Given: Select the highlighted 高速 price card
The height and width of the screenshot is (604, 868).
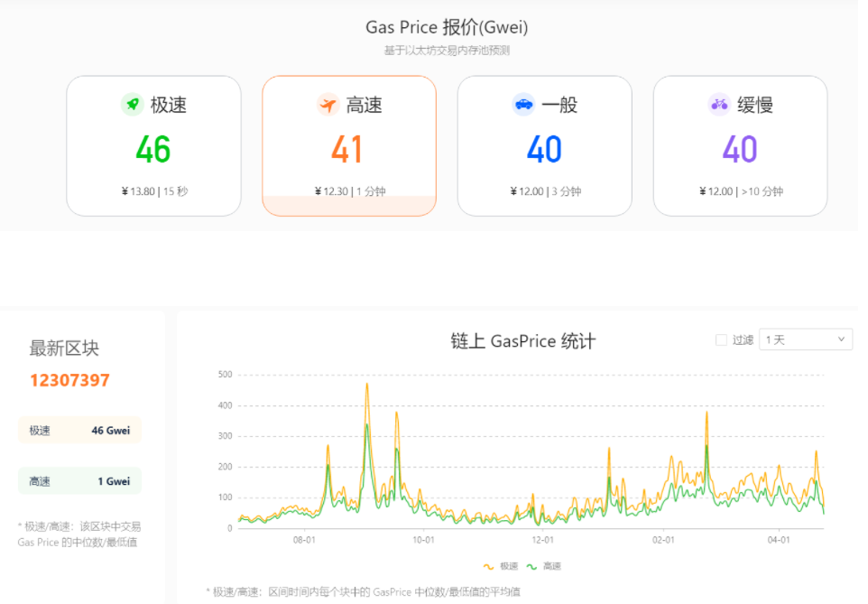Looking at the screenshot, I should [x=349, y=144].
